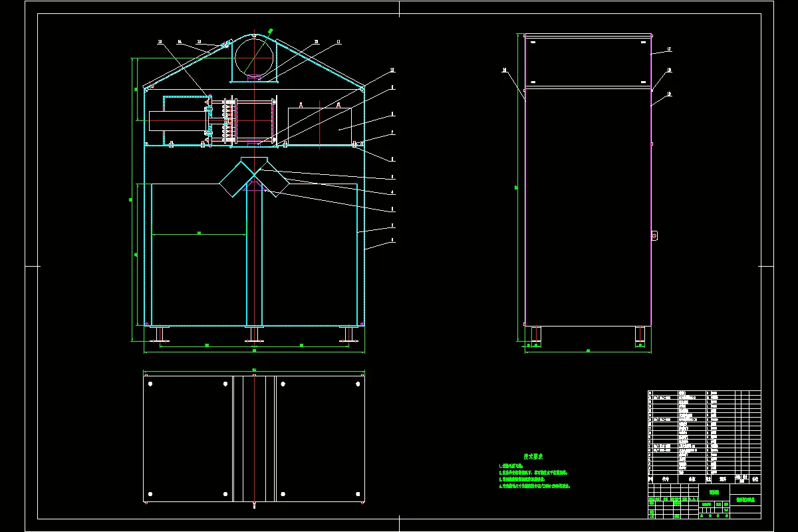The height and width of the screenshot is (532, 798).
Task: Click the upper panel of the side view cabinet
Action: tap(588, 61)
